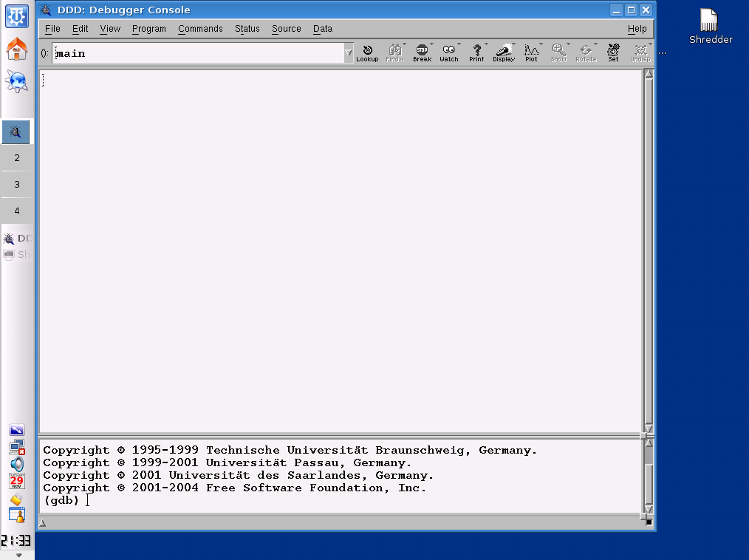This screenshot has height=560, width=749.
Task: Switch to virtual desktop 3
Action: pos(17,185)
